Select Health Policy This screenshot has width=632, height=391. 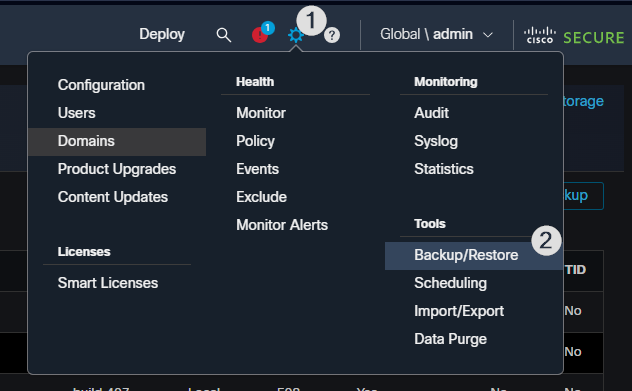[x=255, y=141]
